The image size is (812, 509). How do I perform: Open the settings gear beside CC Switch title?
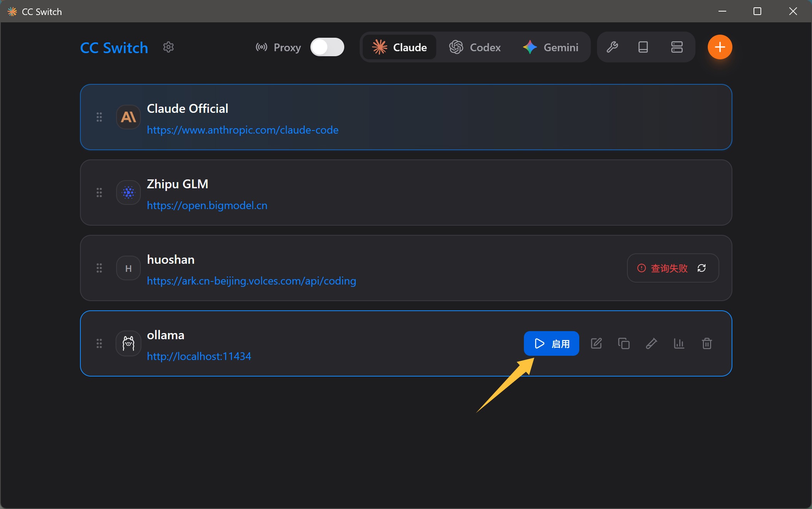click(168, 47)
